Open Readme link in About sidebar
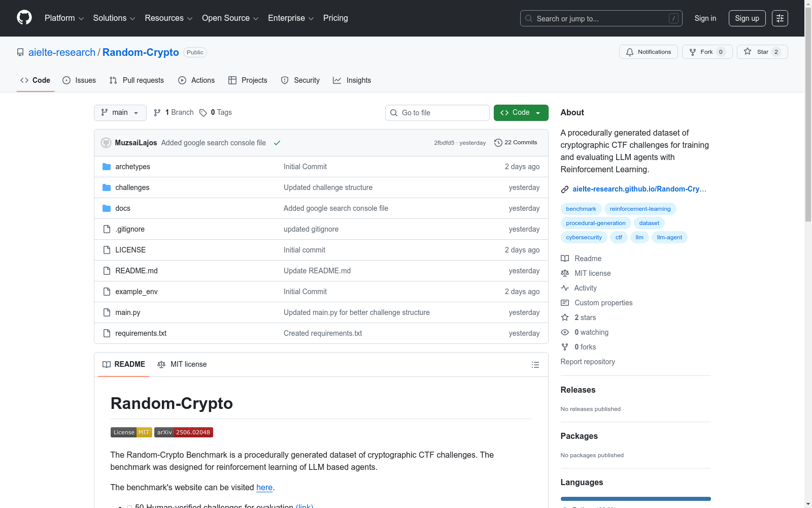Viewport: 812px width, 508px height. tap(581, 259)
